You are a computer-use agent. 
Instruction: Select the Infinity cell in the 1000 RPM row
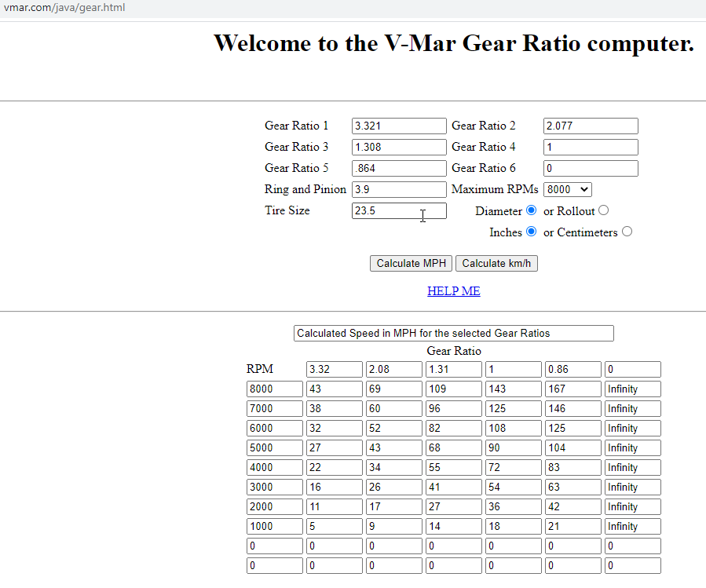633,526
